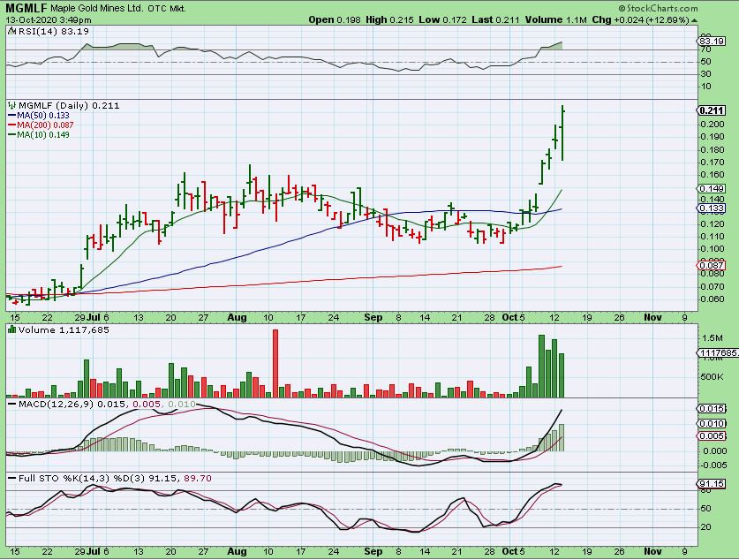Click the 91.15 stochastic value label on axis
Viewport: 739px width, 560px height.
coord(710,484)
